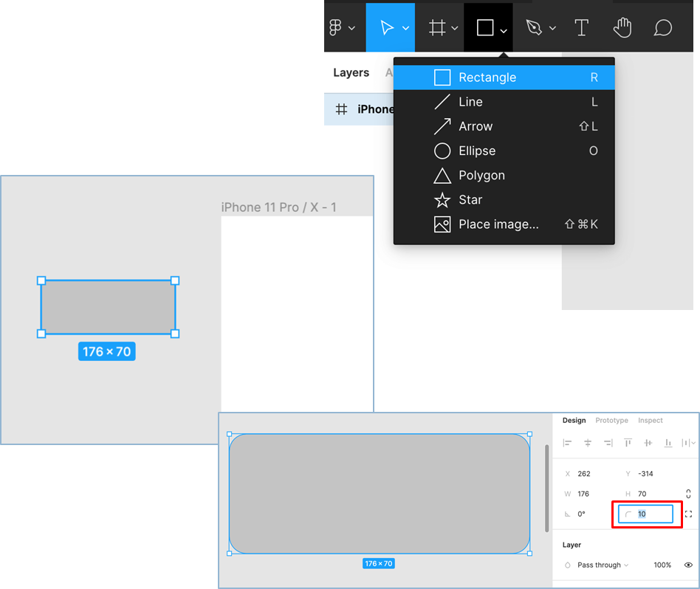
Task: Choose Place image from the shape menu
Action: coord(504,224)
